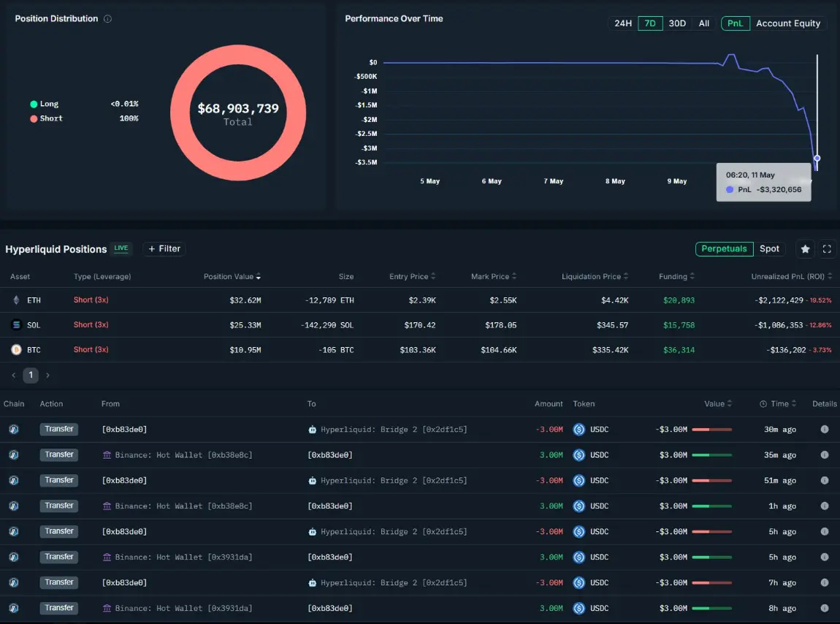Toggle Spot positions view
Screen dimensions: 840x624
768,248
